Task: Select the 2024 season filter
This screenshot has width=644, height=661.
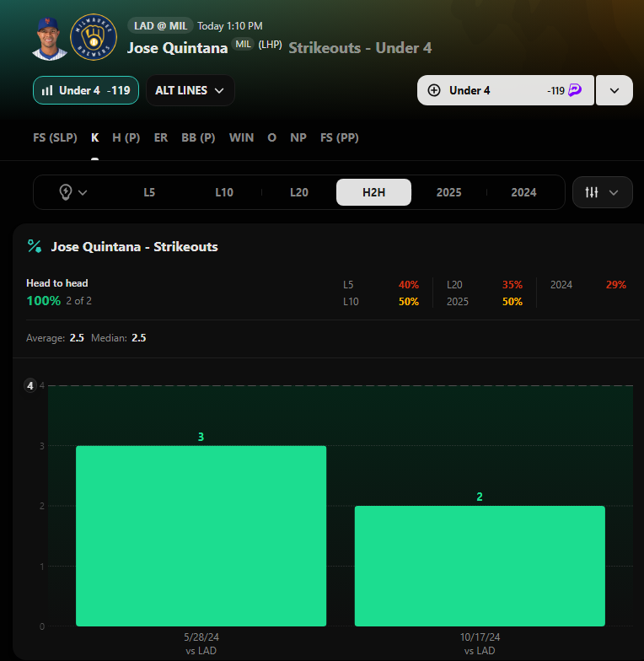Action: [524, 192]
